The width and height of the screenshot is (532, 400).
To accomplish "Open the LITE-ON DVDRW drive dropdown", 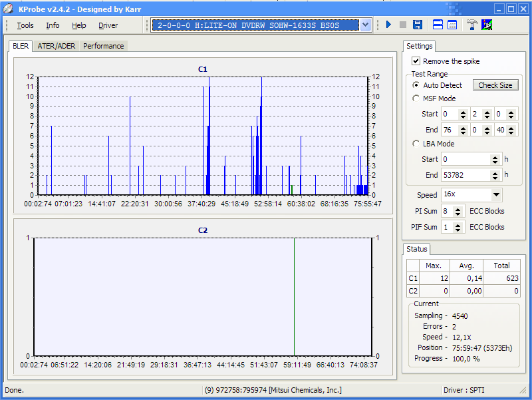I will (x=365, y=25).
